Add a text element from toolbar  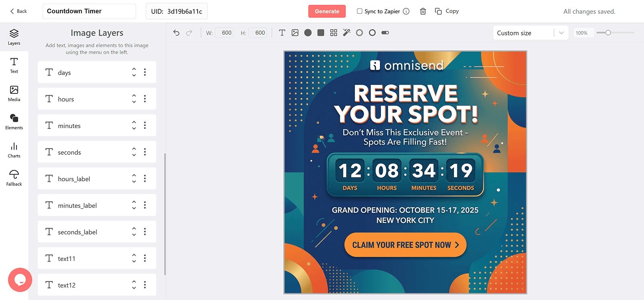click(x=282, y=33)
